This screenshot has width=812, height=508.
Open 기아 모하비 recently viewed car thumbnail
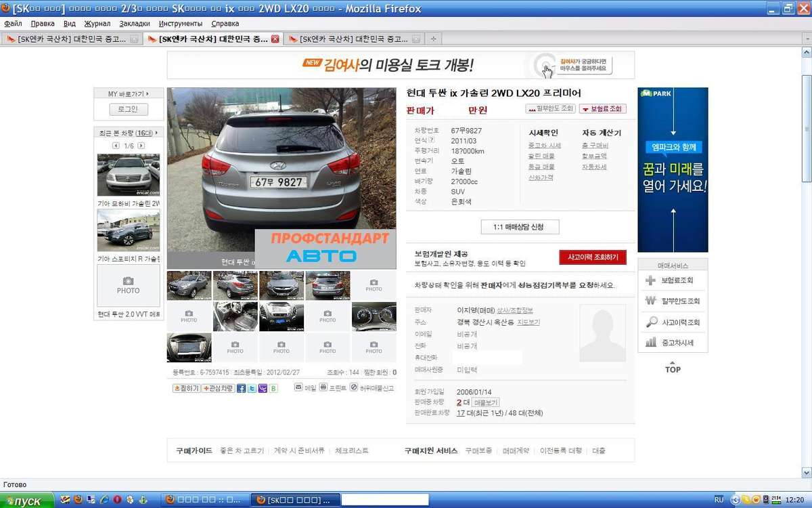pos(129,175)
